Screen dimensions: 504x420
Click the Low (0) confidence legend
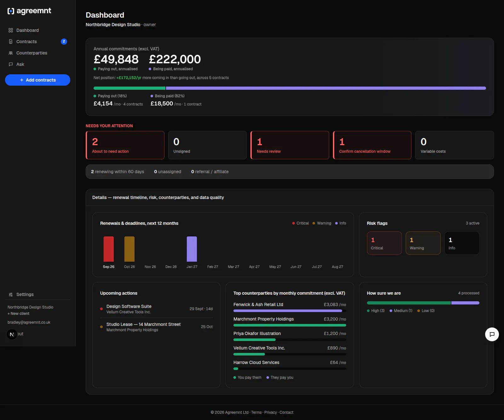click(x=426, y=311)
